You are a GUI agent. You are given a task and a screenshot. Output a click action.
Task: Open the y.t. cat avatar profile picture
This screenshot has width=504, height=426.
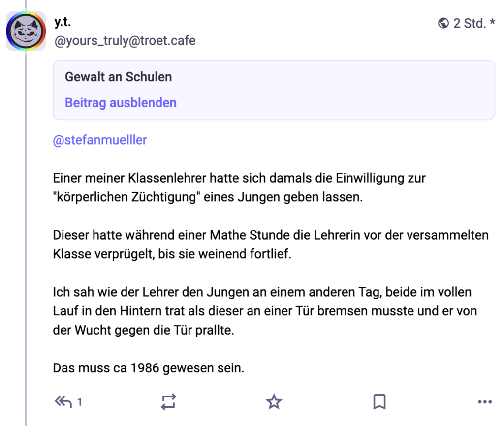[26, 31]
